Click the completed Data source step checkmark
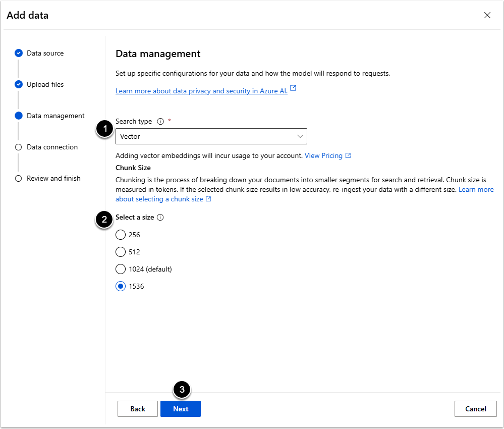Viewport: 504px width, 429px height. click(x=19, y=53)
